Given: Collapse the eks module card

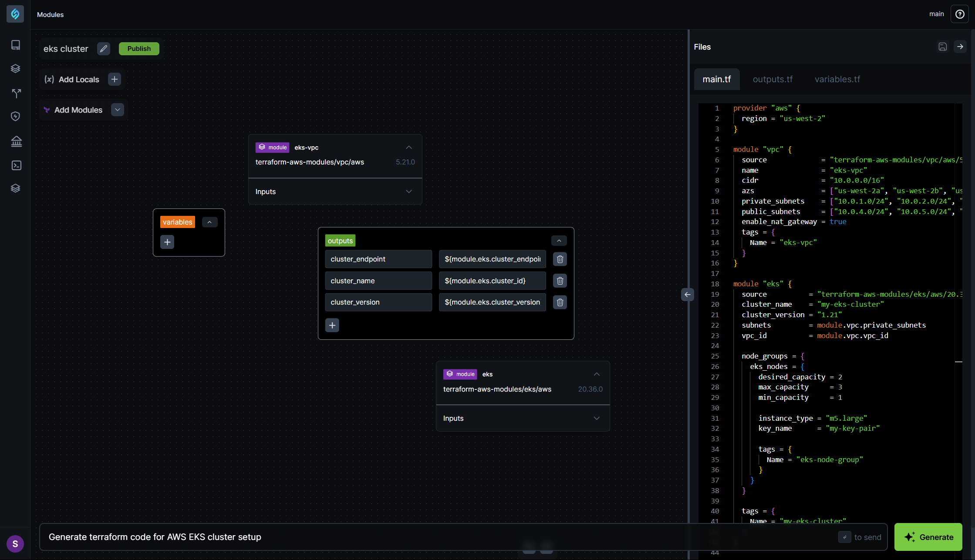Looking at the screenshot, I should pyautogui.click(x=597, y=374).
